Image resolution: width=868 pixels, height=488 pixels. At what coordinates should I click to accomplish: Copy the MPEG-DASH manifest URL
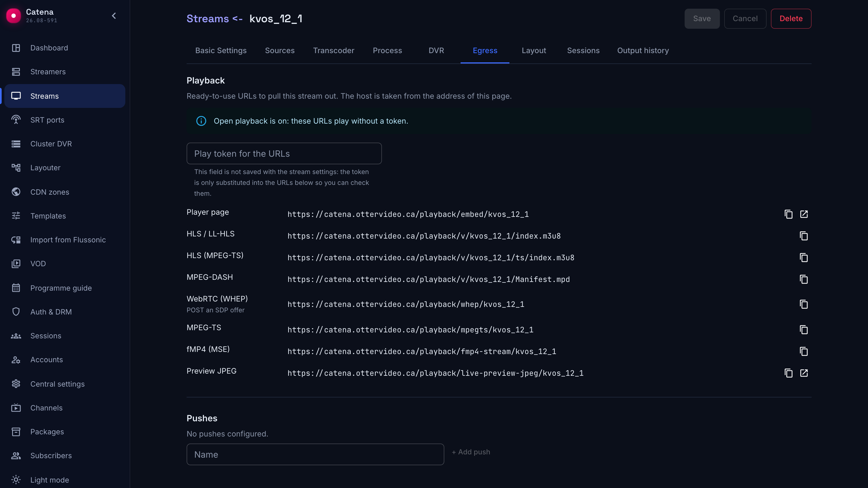tap(804, 279)
